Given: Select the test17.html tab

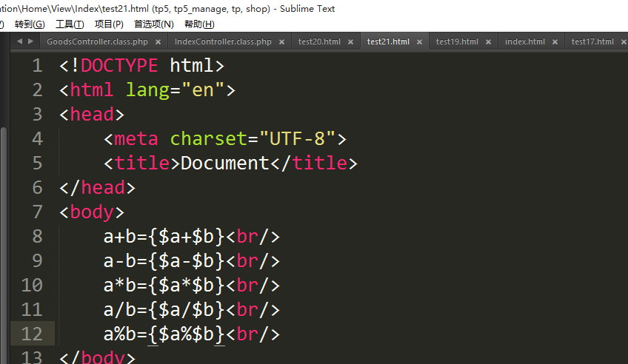Looking at the screenshot, I should [x=592, y=42].
